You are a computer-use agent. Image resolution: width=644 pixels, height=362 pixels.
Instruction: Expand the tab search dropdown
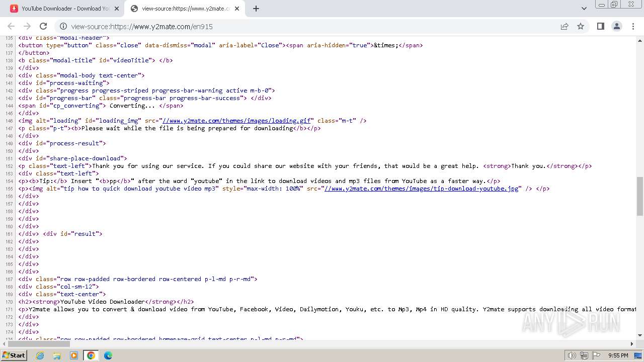click(584, 9)
